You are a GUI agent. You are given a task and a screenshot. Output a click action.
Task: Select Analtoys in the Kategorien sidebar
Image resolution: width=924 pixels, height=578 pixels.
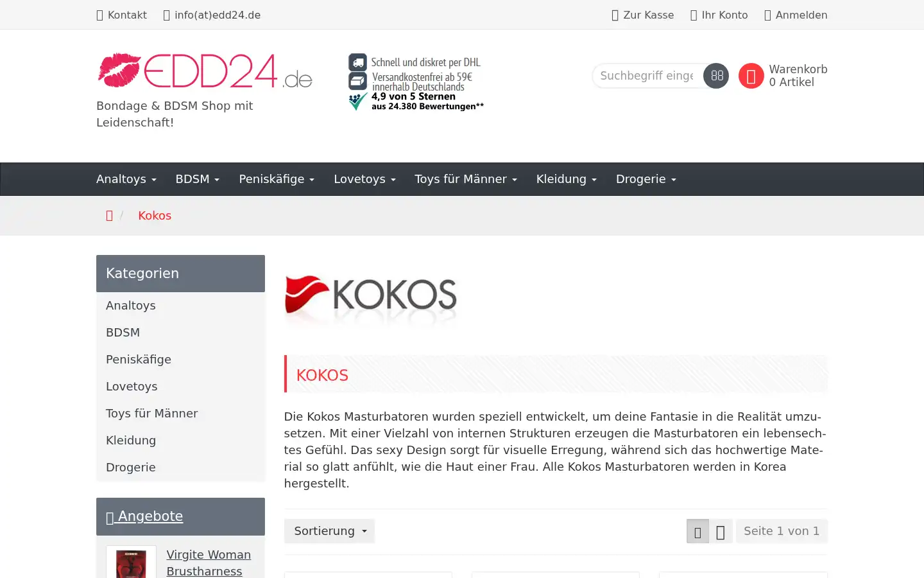180,306
